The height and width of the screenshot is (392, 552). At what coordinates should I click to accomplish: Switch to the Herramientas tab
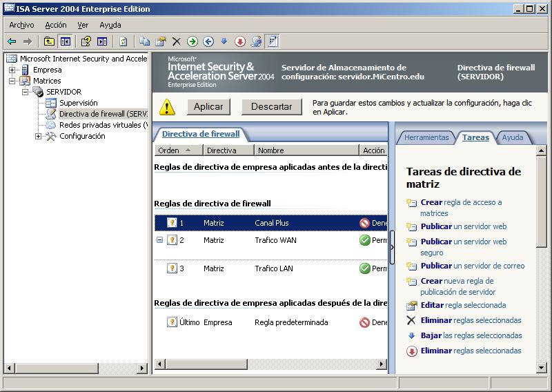(x=426, y=137)
